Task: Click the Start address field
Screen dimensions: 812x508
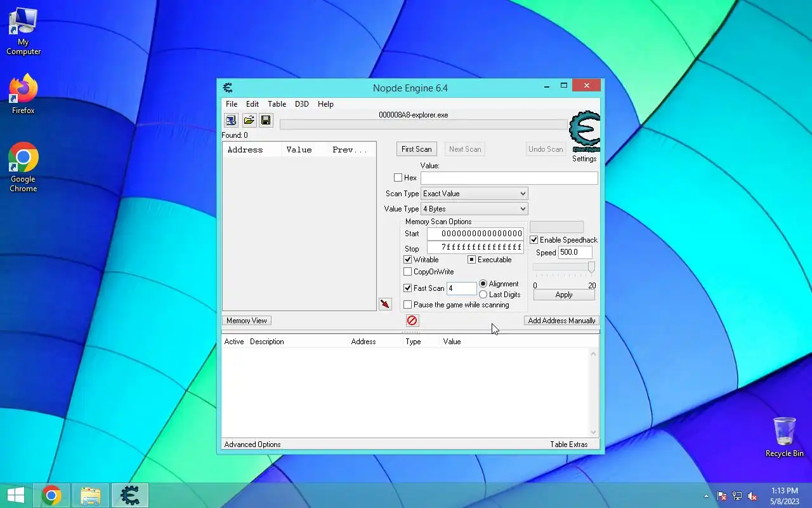Action: 476,234
